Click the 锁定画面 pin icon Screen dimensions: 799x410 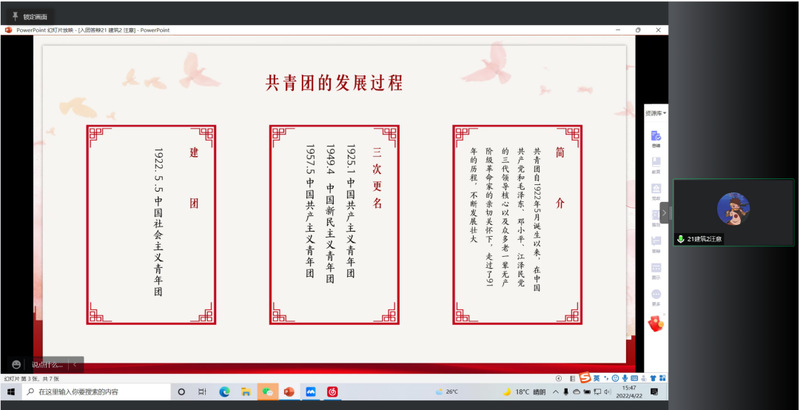[x=12, y=17]
